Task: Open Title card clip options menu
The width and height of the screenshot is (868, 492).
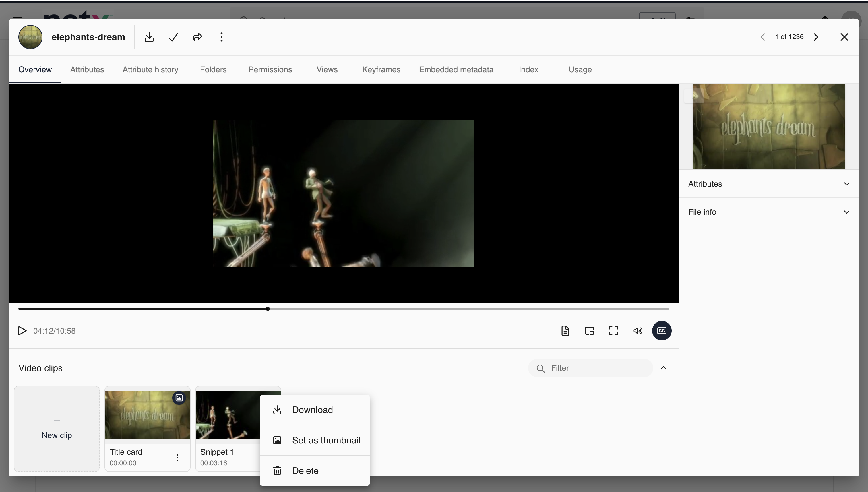Action: click(177, 458)
